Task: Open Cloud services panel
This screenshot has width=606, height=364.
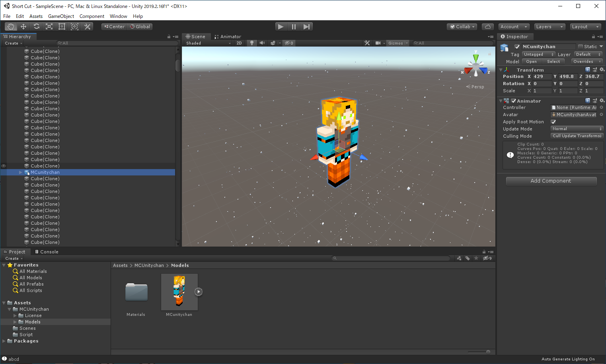Action: click(488, 27)
